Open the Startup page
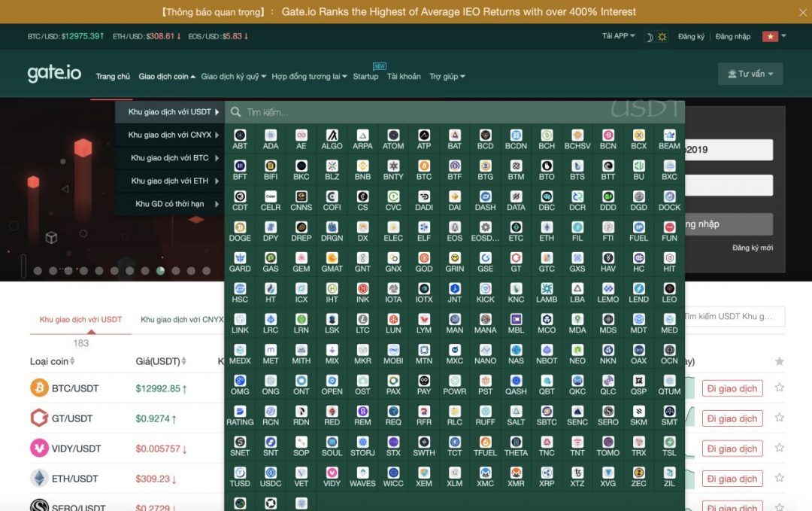 (x=365, y=77)
